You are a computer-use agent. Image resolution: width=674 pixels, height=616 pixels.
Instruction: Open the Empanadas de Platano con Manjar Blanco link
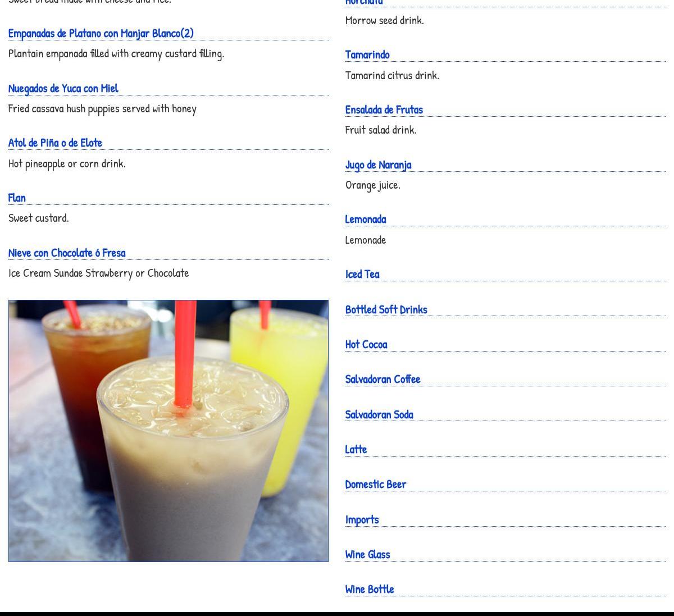(x=101, y=33)
